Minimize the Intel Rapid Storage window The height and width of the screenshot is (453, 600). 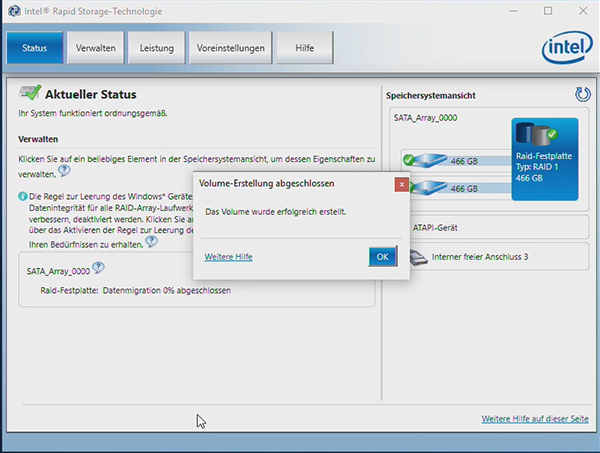pyautogui.click(x=514, y=11)
